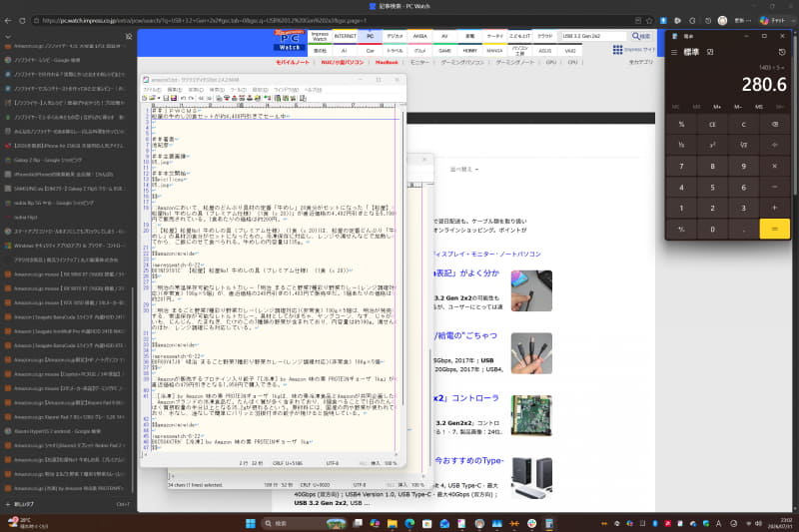Open the Car tab in site navigation
The height and width of the screenshot is (532, 799).
370,51
